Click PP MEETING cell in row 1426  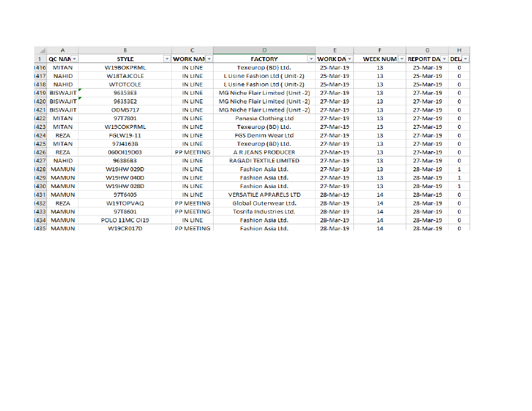pos(192,152)
